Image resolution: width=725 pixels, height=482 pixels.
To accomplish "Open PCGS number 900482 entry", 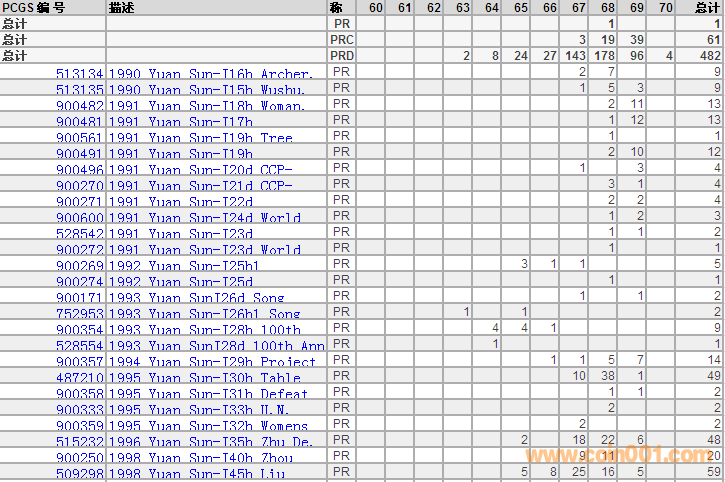I will [79, 106].
